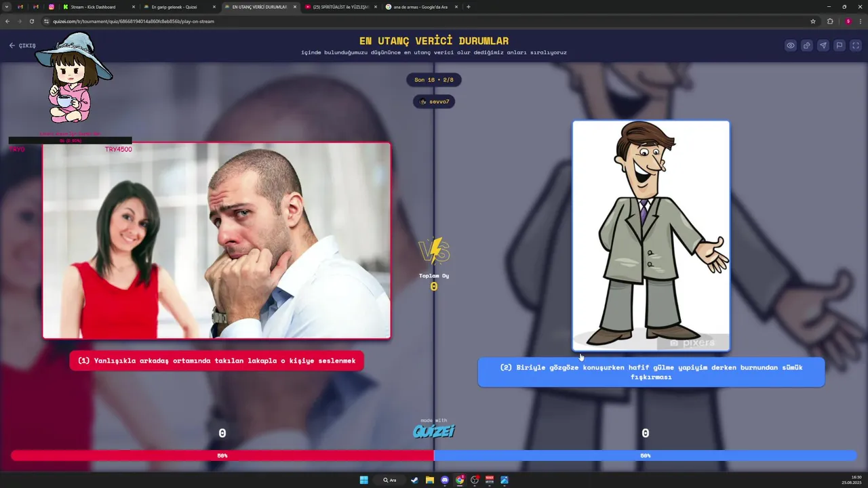
Task: Click the red 50% vote bar
Action: pos(222,455)
